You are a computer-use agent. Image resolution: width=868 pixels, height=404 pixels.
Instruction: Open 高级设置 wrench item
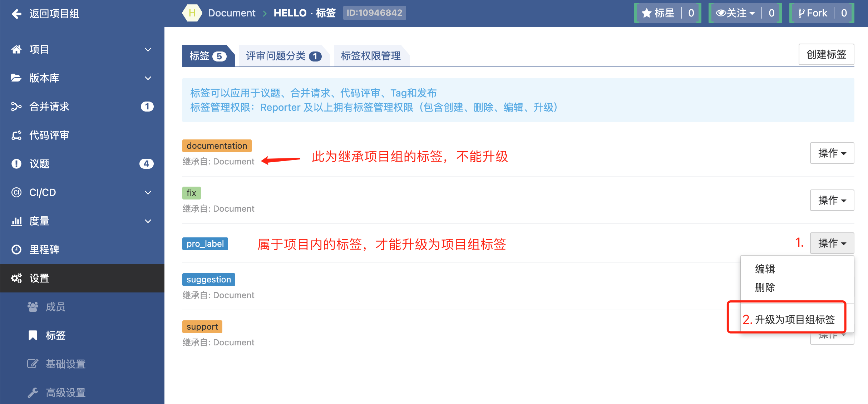(x=65, y=393)
